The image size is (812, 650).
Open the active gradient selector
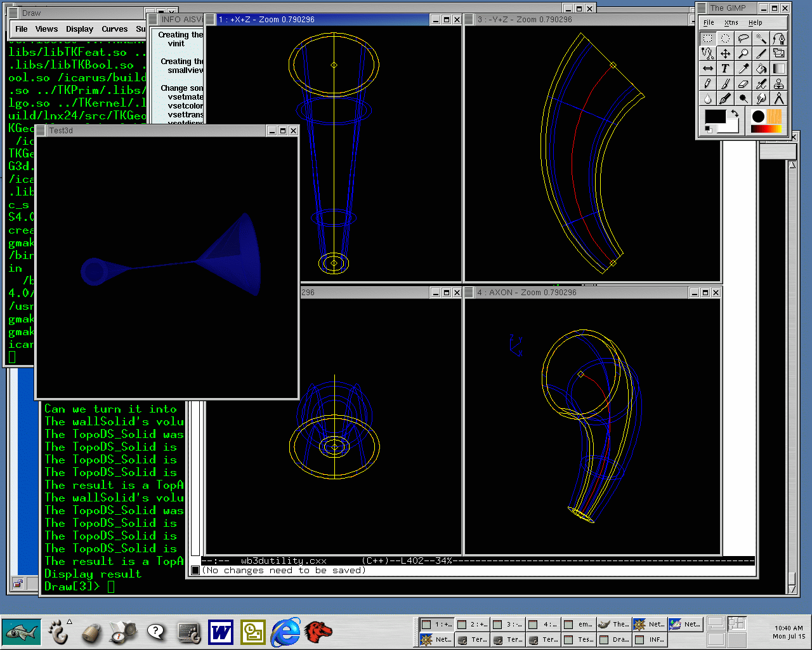coord(765,129)
